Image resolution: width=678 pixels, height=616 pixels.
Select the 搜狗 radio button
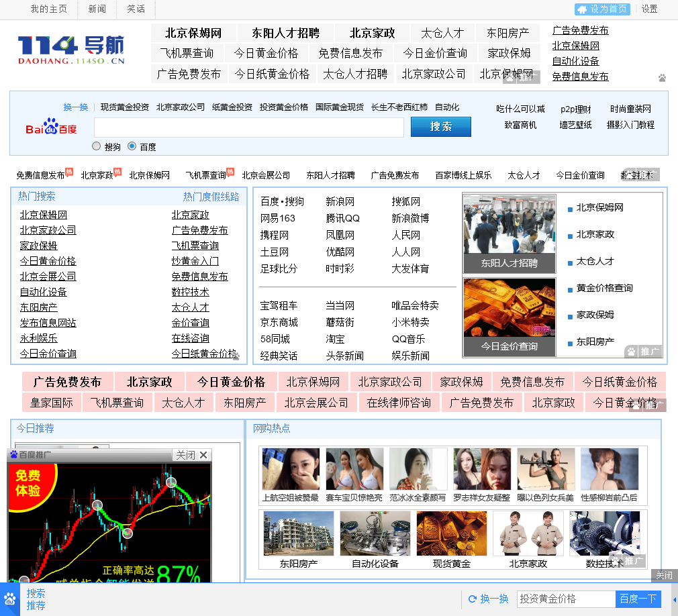click(97, 146)
